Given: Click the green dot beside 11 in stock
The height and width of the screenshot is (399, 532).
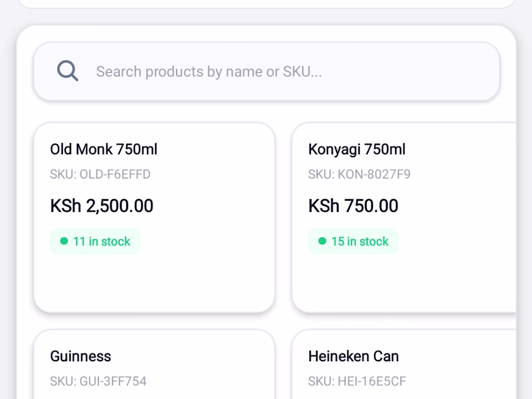Looking at the screenshot, I should tap(64, 241).
